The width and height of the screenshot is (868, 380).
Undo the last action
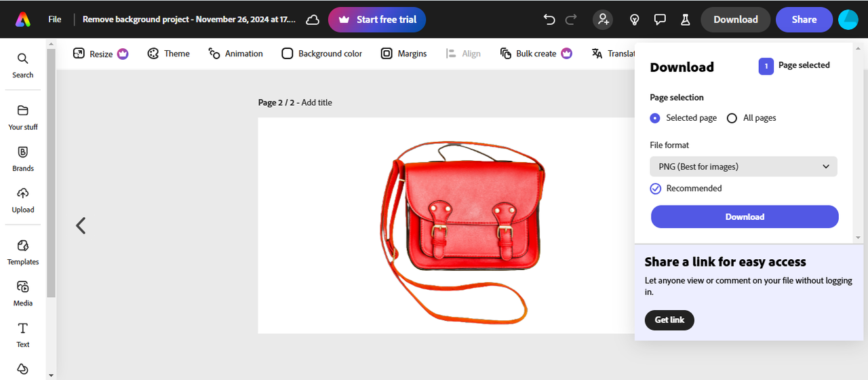tap(549, 20)
